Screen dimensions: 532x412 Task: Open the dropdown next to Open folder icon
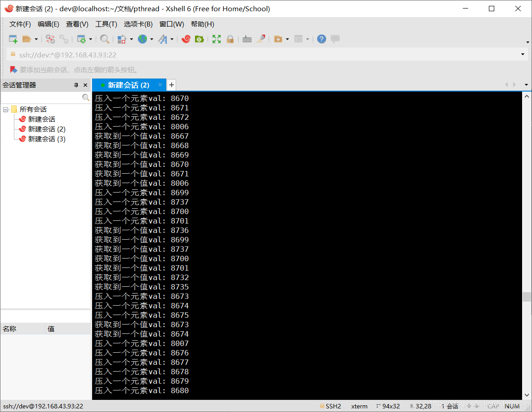36,39
